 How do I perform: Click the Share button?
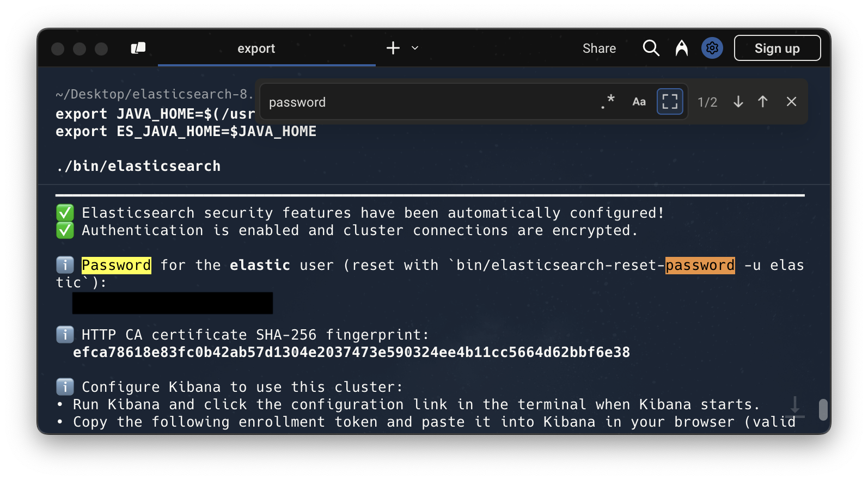[599, 48]
